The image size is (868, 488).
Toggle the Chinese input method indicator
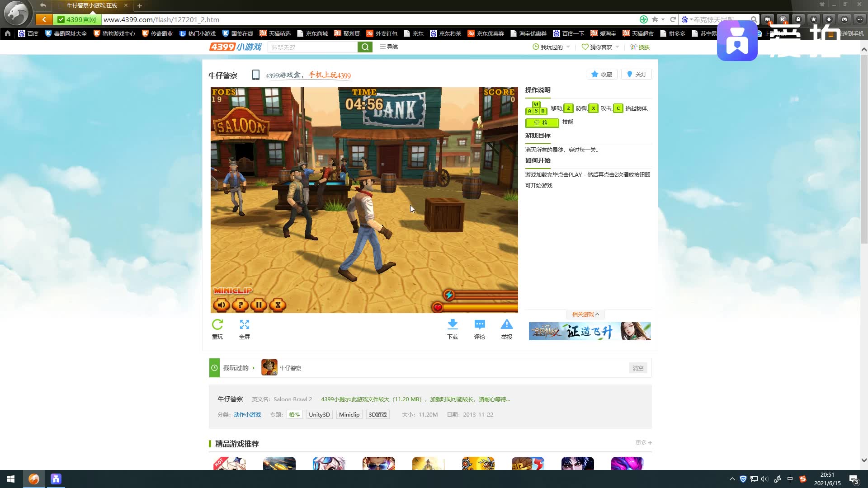click(x=790, y=479)
